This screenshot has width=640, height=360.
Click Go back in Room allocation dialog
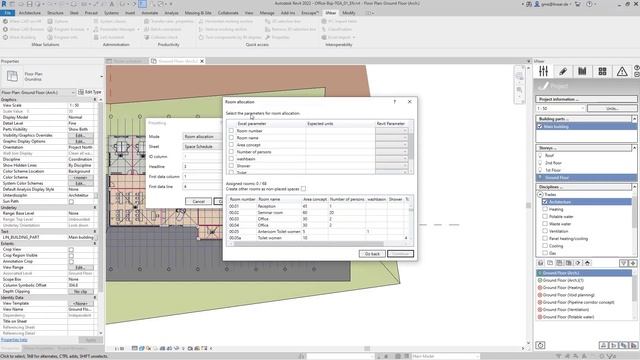372,253
